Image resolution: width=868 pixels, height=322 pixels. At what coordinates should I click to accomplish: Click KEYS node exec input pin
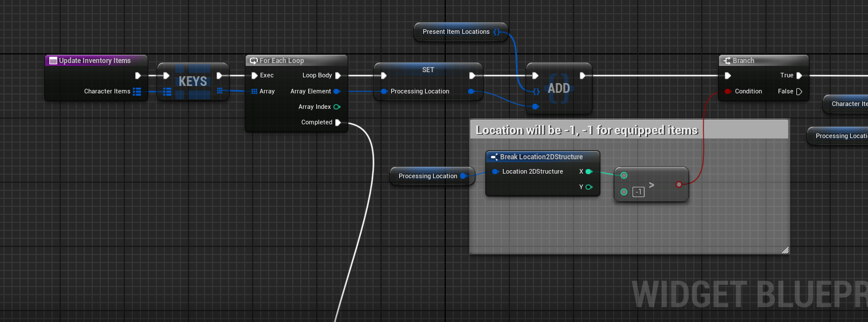click(166, 75)
